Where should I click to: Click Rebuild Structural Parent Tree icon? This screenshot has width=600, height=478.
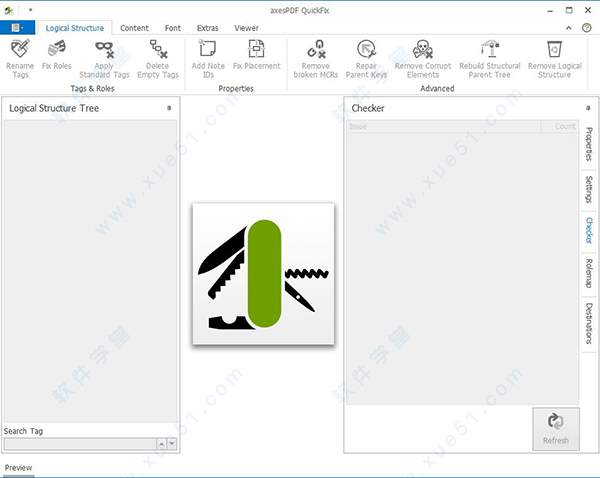(x=490, y=49)
